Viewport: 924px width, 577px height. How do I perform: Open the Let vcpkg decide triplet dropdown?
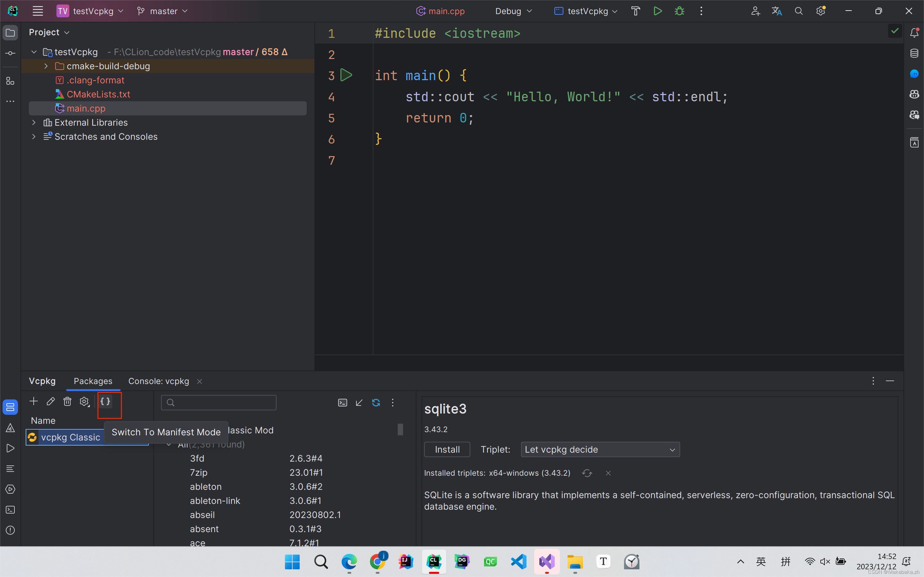(x=599, y=449)
